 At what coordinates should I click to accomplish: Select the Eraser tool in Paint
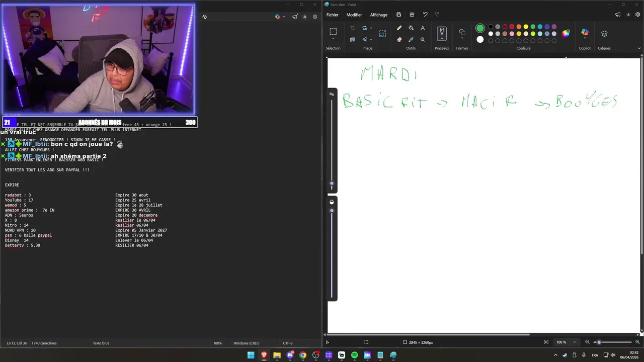click(399, 39)
